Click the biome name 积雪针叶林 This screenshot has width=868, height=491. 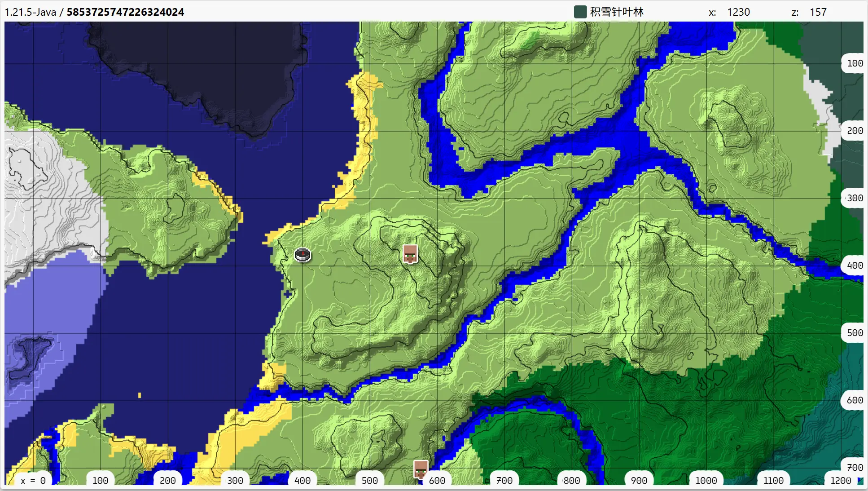coord(617,12)
